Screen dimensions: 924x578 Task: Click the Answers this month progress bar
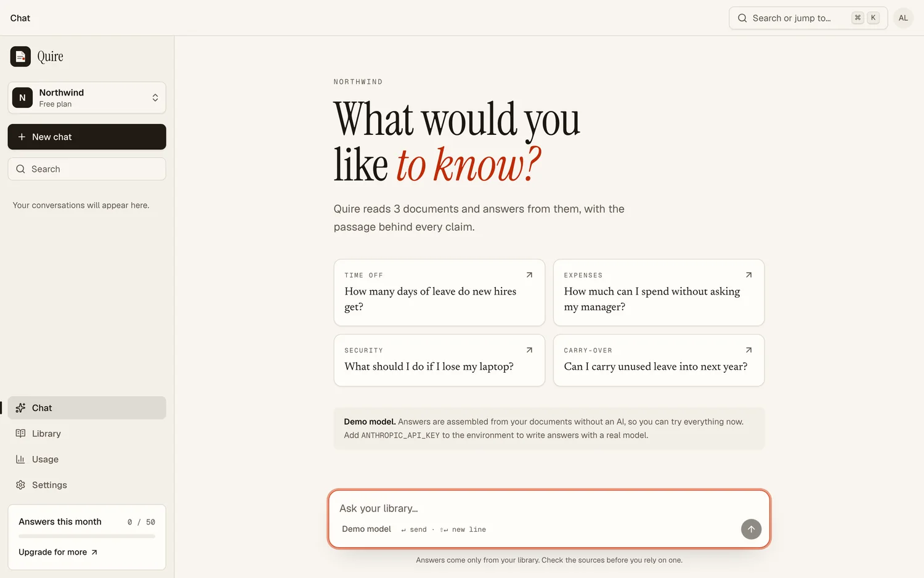87,537
